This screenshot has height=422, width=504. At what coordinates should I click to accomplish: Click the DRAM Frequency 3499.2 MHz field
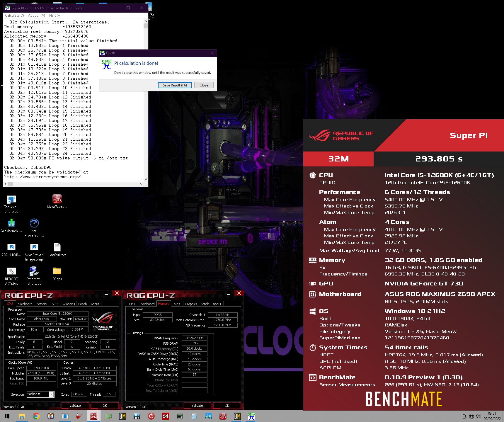[x=195, y=338]
